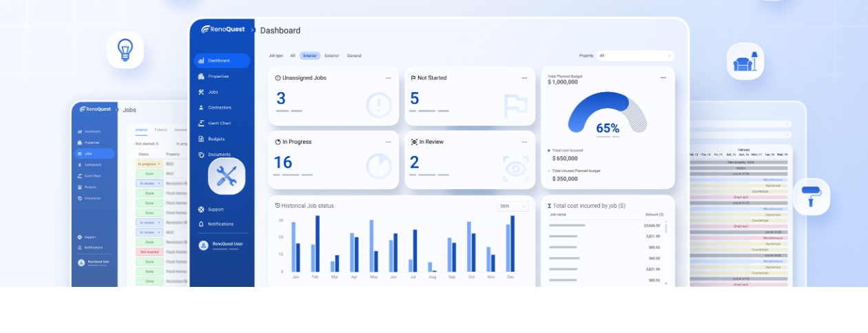
Task: Click the floating light bulb icon
Action: point(125,50)
